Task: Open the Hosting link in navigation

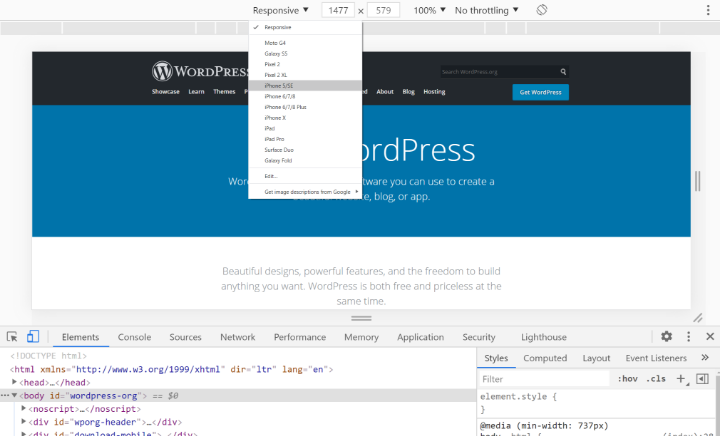Action: click(434, 92)
